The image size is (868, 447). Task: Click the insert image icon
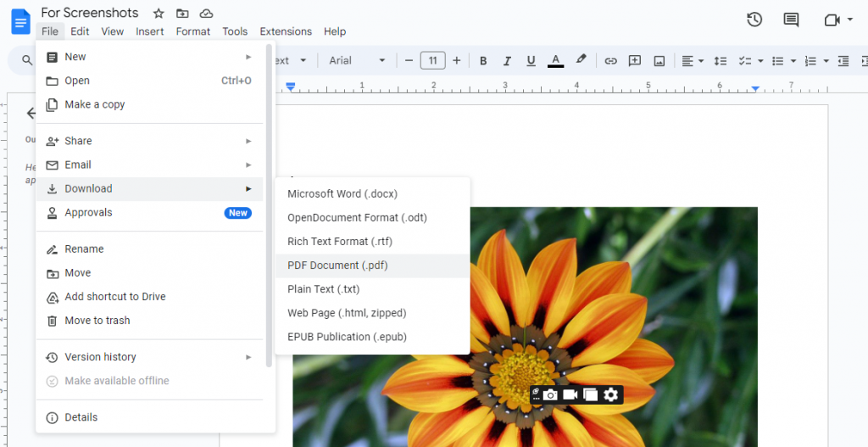[x=659, y=61]
